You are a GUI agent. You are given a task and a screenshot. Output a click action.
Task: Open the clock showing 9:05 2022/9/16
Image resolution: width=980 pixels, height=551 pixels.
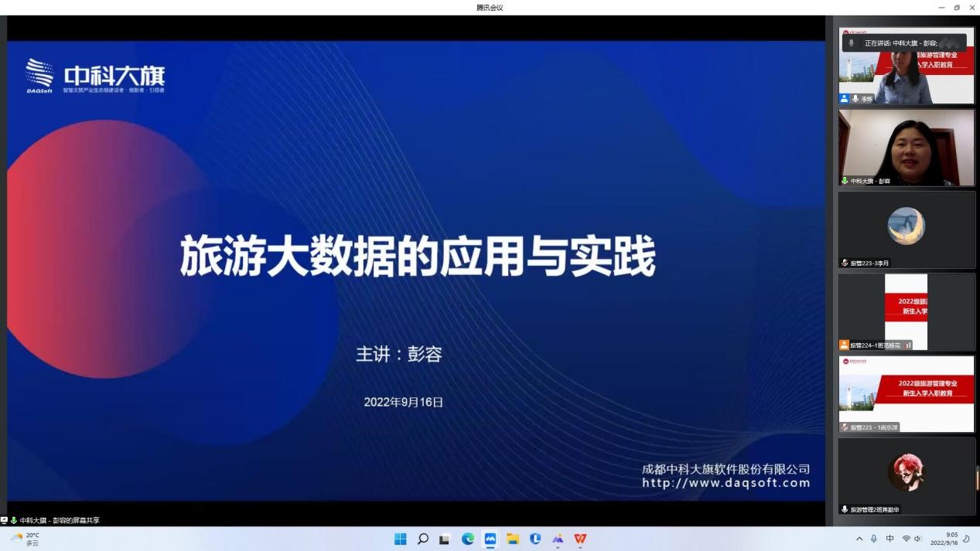944,539
